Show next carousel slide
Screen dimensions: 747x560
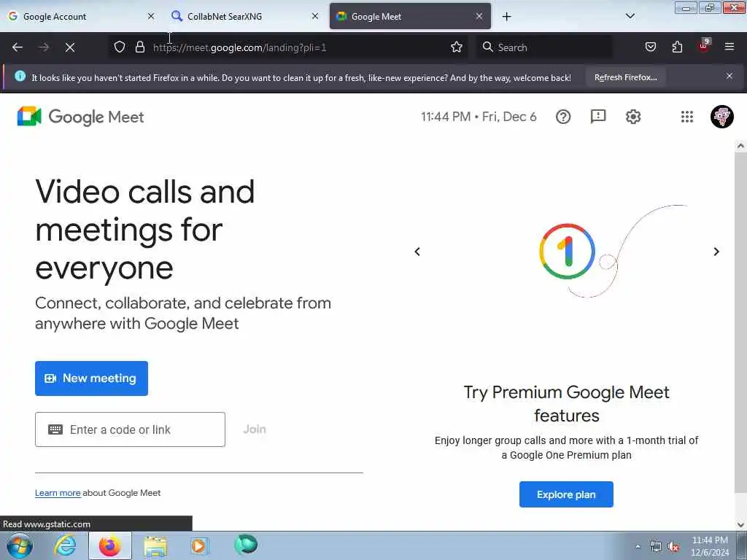716,252
